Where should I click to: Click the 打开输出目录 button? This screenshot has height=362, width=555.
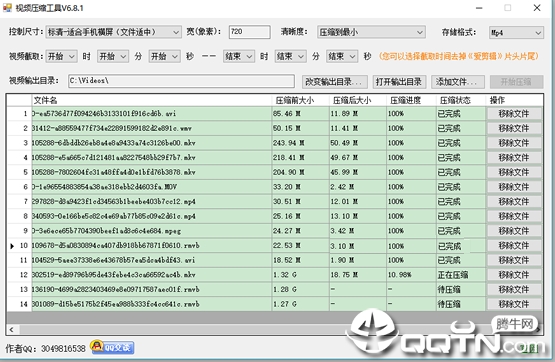click(x=399, y=82)
